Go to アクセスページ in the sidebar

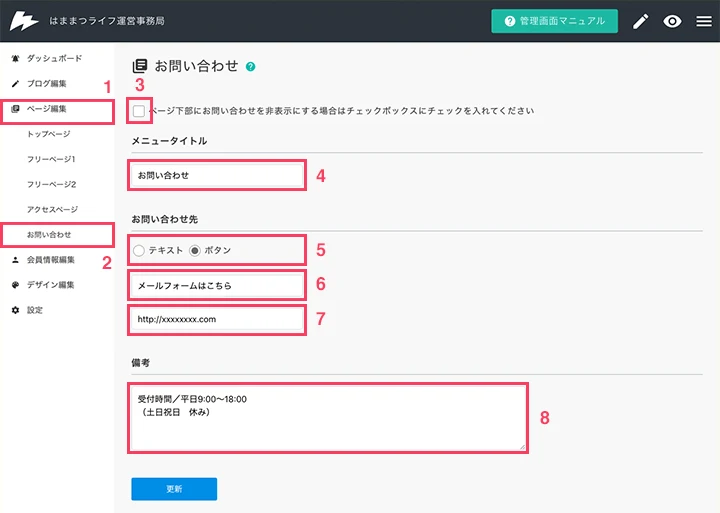[x=52, y=209]
